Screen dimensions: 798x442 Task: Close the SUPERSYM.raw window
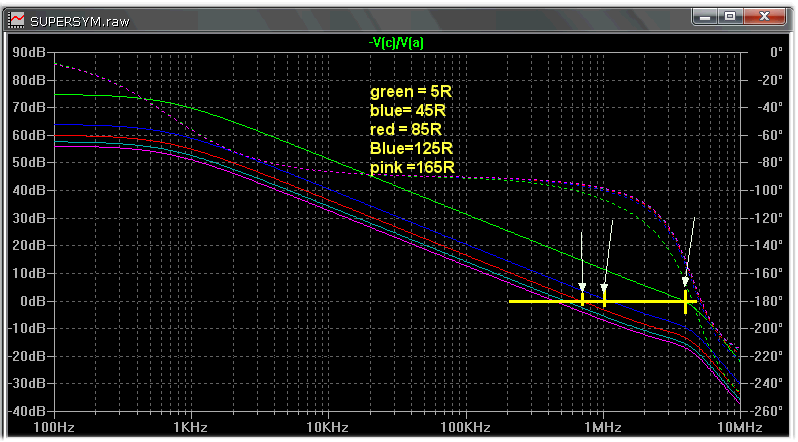click(764, 17)
